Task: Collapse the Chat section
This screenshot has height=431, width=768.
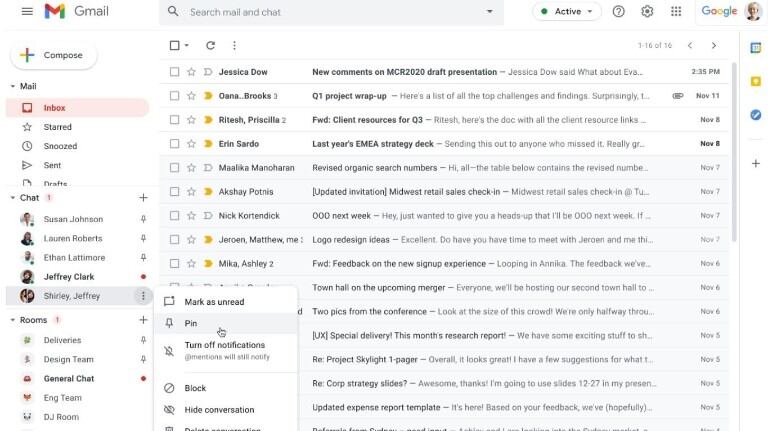Action: coord(13,198)
